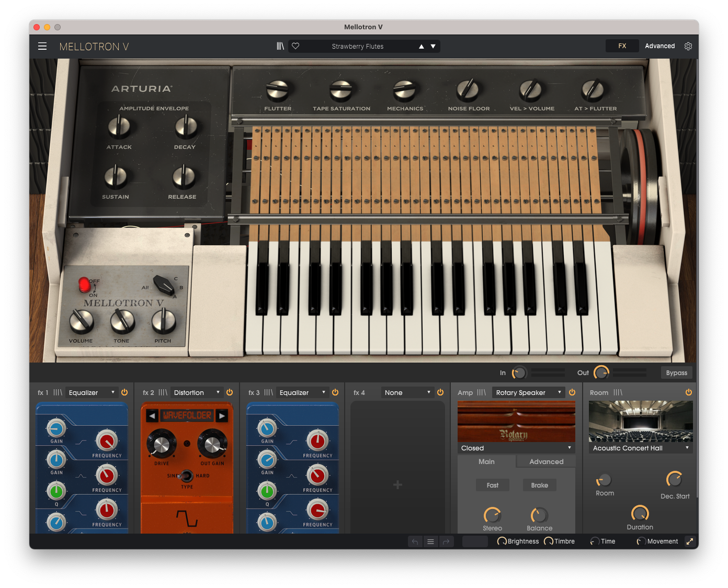Open fx 1 preset library icon

(58, 392)
